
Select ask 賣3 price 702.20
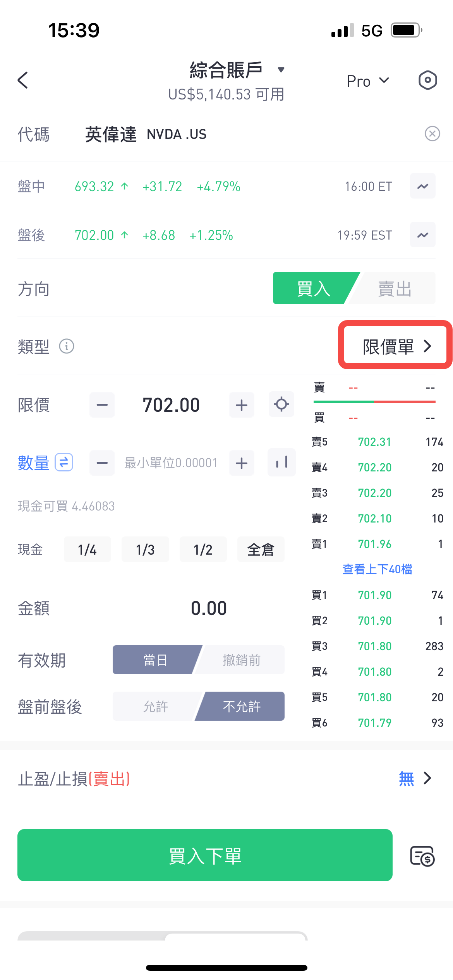tap(374, 493)
